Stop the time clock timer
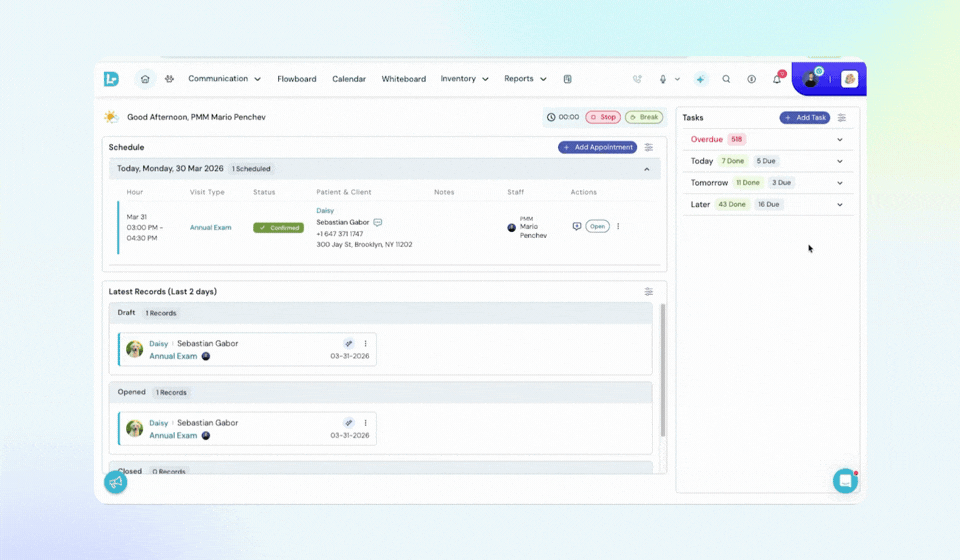The image size is (960, 560). click(603, 117)
